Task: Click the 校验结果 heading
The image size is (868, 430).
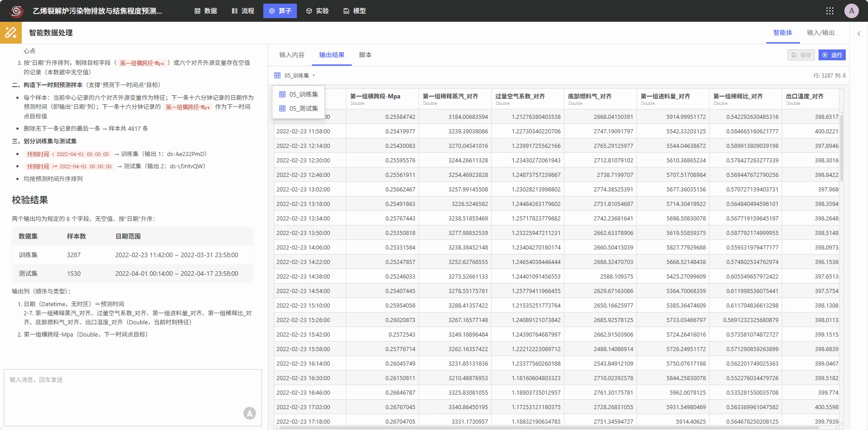Action: pyautogui.click(x=30, y=200)
